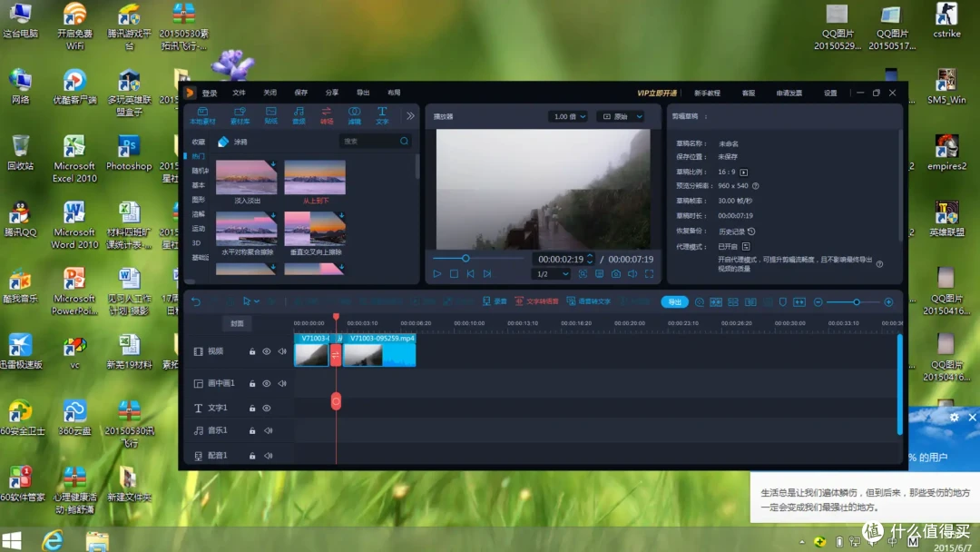Click the 录音 record voice button
This screenshot has height=552, width=980.
pyautogui.click(x=495, y=301)
